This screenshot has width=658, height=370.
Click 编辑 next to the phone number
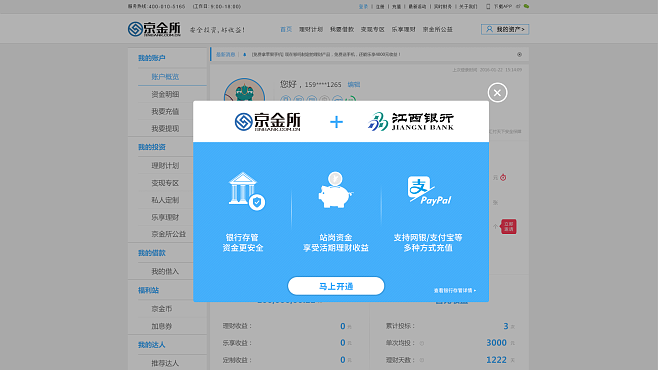click(354, 84)
